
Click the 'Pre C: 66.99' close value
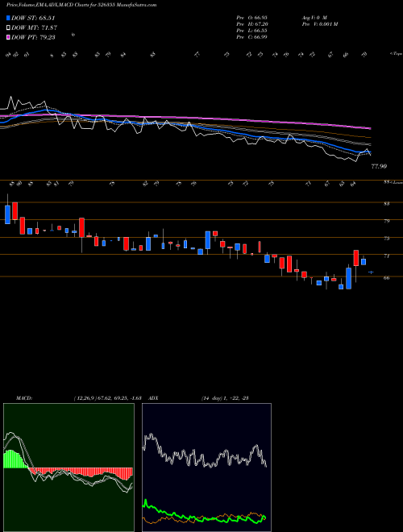point(251,36)
